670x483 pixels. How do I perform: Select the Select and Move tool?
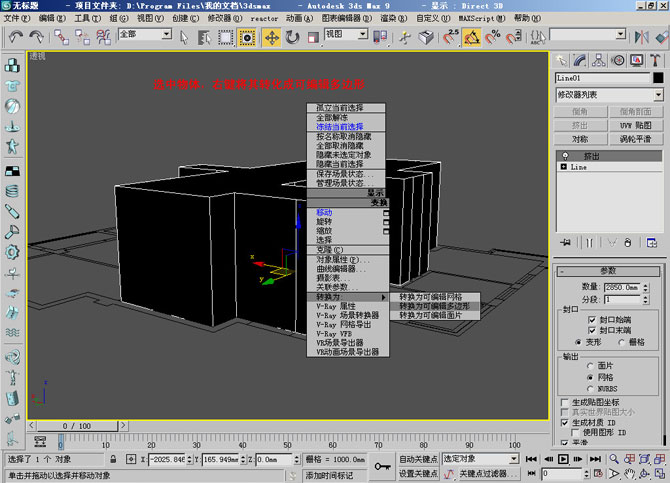271,37
